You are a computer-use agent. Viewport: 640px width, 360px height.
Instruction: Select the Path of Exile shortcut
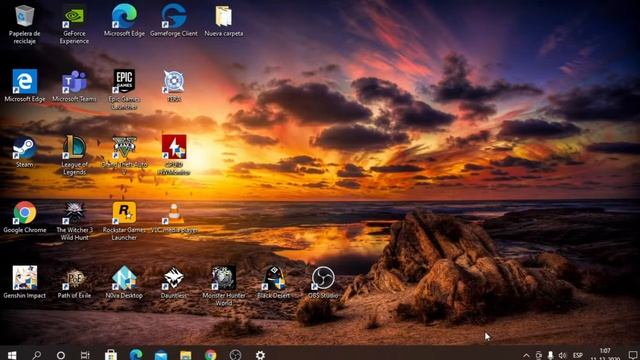click(x=74, y=282)
